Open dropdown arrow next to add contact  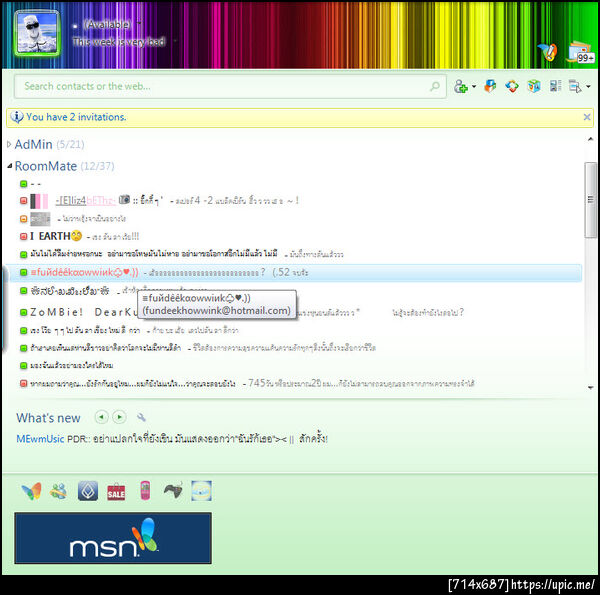coord(474,86)
